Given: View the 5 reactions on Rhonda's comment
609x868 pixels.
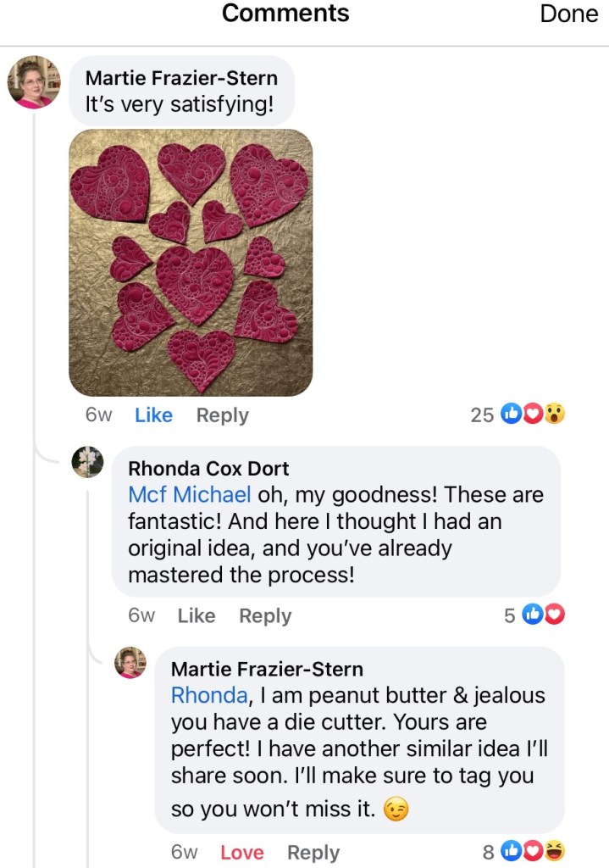Looking at the screenshot, I should click(x=534, y=615).
